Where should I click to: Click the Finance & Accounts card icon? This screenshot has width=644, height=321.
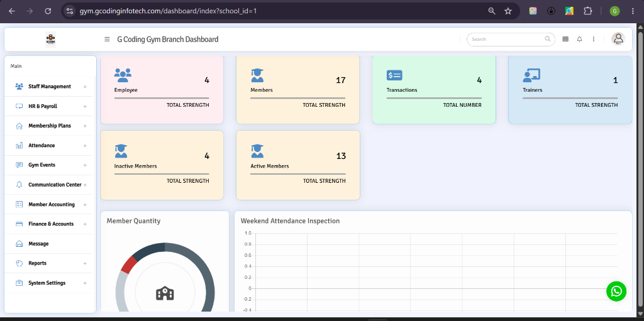(x=19, y=224)
